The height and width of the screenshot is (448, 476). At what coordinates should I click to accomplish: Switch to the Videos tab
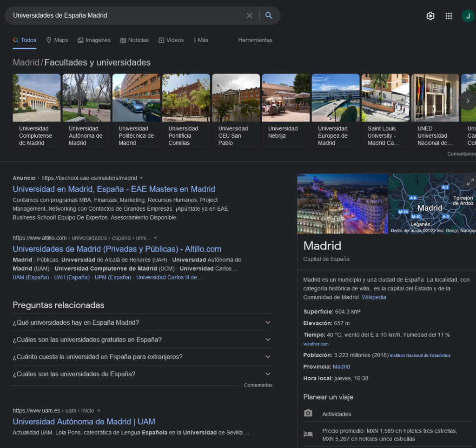tap(171, 40)
